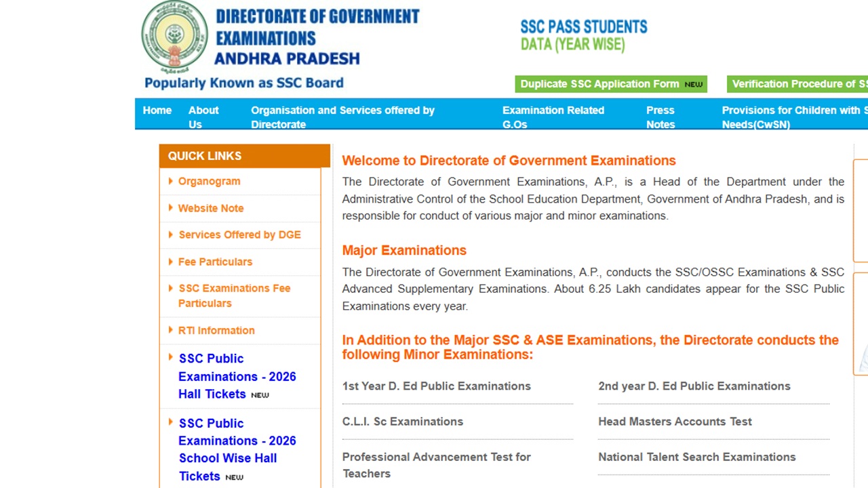Expand the Examination Related G.Os menu
868x488 pixels.
[x=553, y=117]
